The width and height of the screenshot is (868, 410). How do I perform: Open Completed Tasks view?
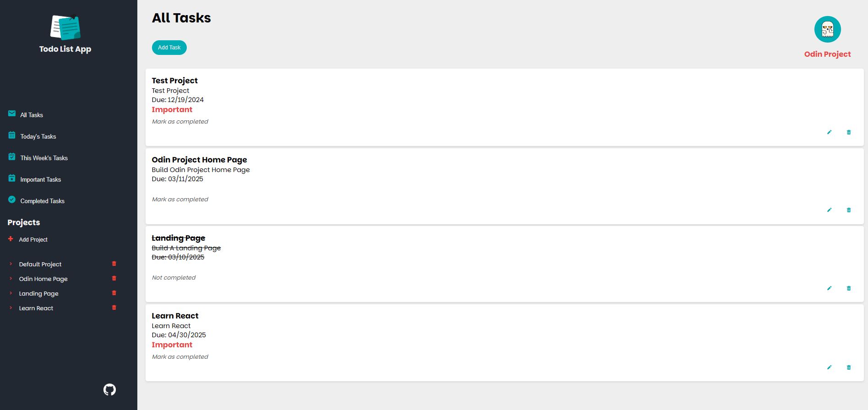click(x=42, y=201)
